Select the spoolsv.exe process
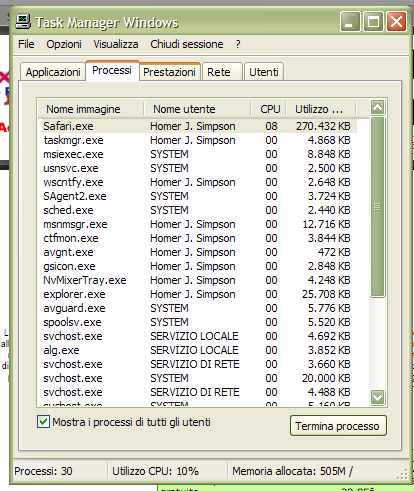The height and width of the screenshot is (491, 414). point(199,322)
